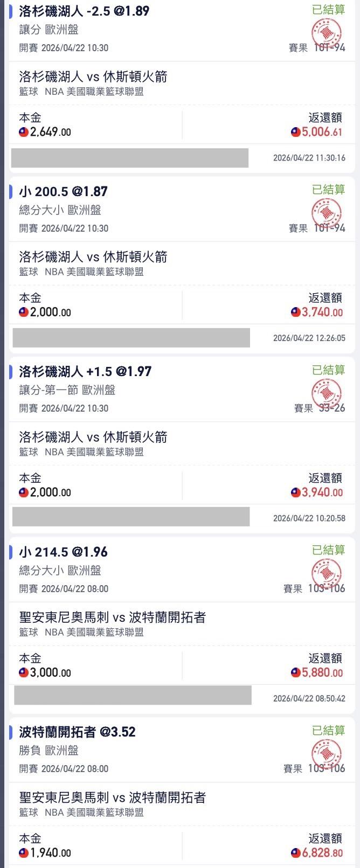Open the 小 200.5 @1.87 bet title
The height and width of the screenshot is (868, 360).
(x=63, y=191)
